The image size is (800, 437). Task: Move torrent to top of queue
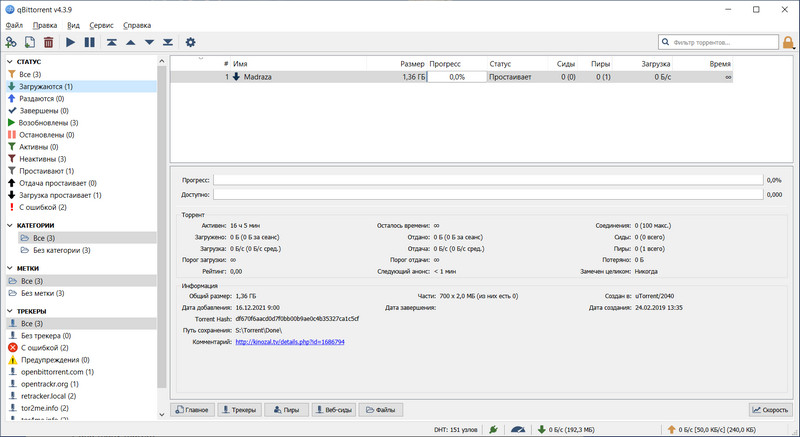(112, 42)
